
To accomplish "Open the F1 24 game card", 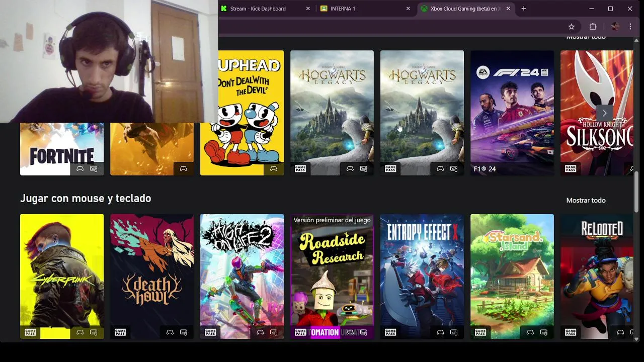I will click(512, 113).
